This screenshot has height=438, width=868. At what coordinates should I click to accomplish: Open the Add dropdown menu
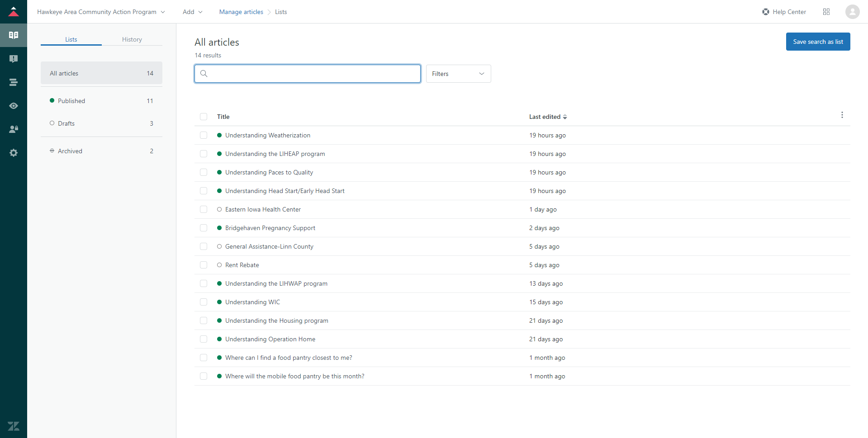(x=192, y=12)
